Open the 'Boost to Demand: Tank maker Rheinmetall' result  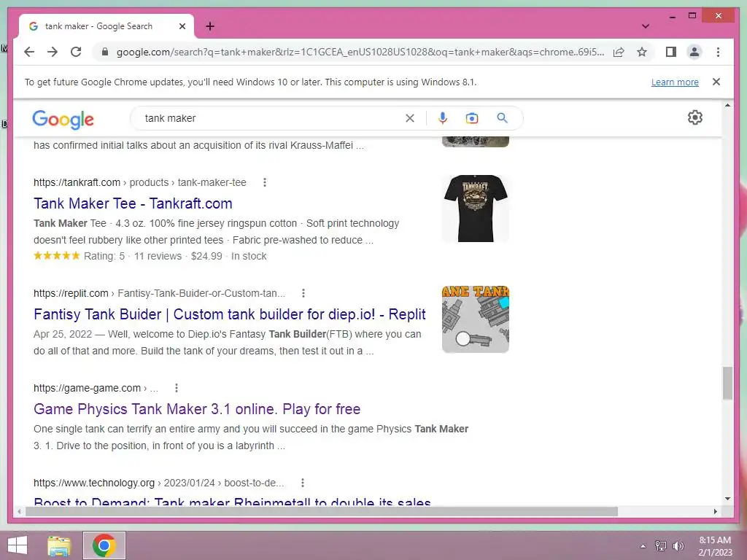(x=232, y=502)
